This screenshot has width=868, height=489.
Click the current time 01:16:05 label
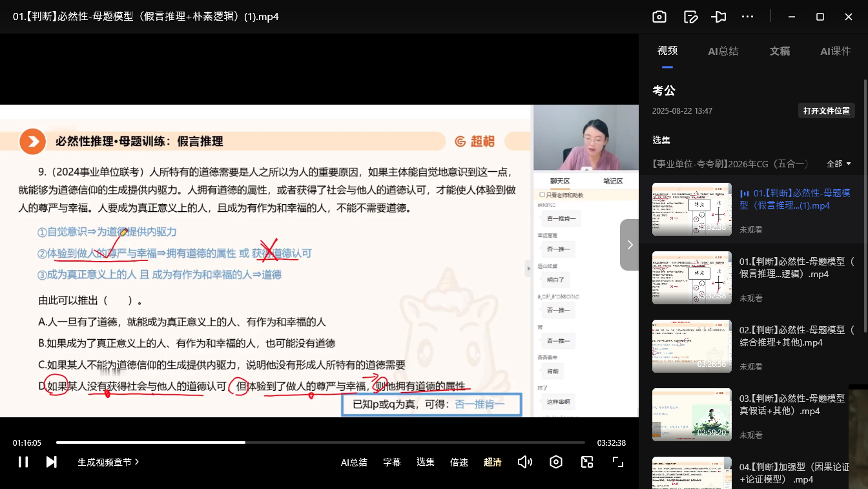(27, 443)
